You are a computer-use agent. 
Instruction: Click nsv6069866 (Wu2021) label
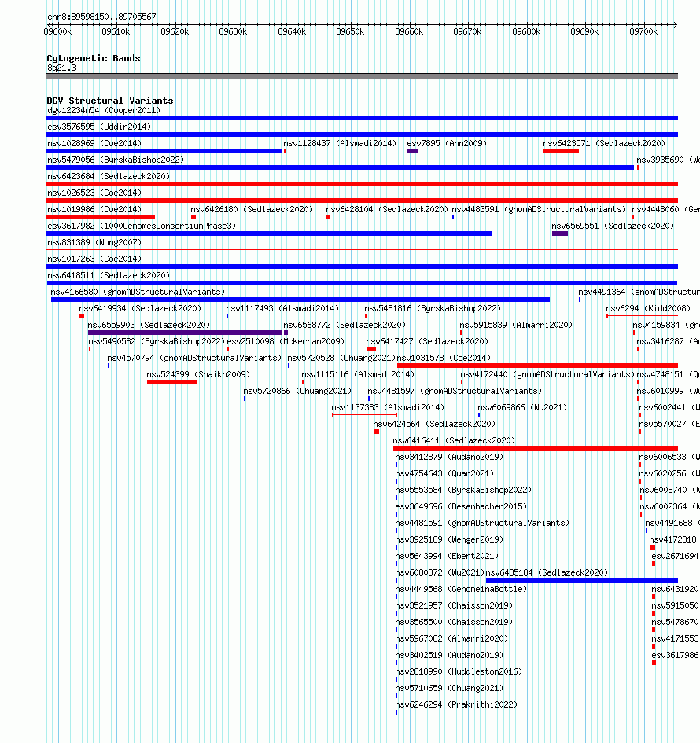(x=522, y=407)
